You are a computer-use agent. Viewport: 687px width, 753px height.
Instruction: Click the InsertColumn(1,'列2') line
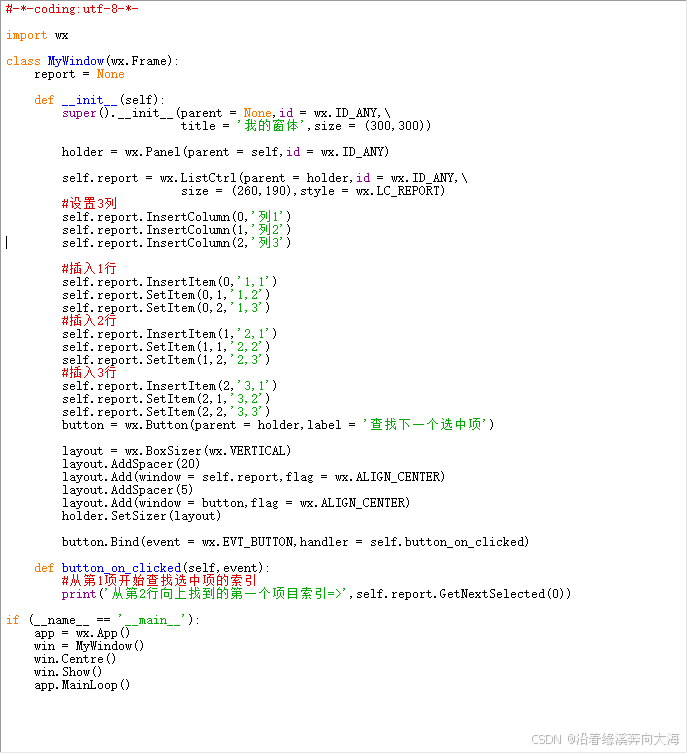176,230
